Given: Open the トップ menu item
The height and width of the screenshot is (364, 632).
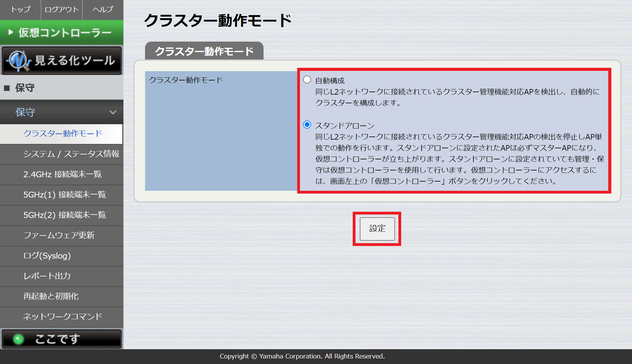Looking at the screenshot, I should pos(20,10).
